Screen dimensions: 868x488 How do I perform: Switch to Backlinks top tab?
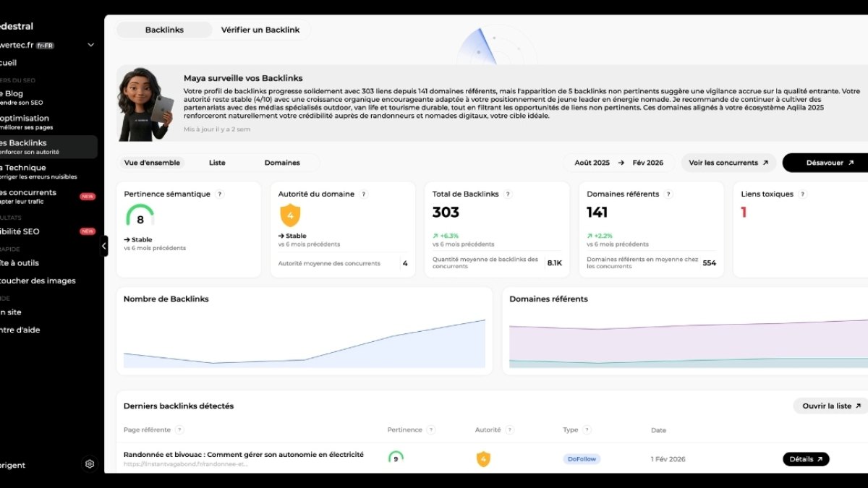[x=164, y=30]
